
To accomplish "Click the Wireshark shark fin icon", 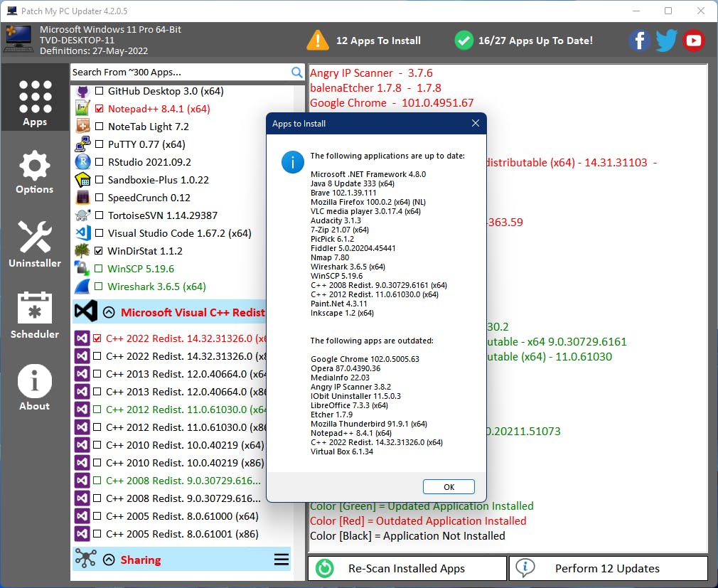I will coord(82,287).
